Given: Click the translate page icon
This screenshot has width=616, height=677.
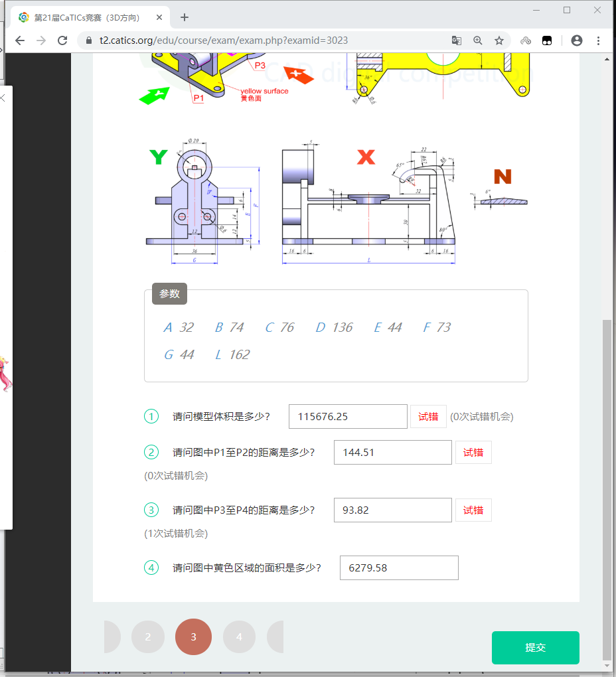Looking at the screenshot, I should click(457, 40).
